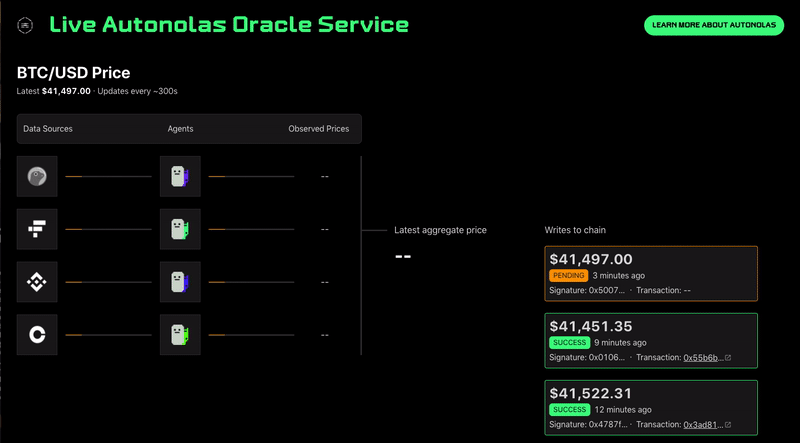Viewport: 800px width, 443px height.
Task: Click the Autonolas logo icon
Action: [x=25, y=25]
